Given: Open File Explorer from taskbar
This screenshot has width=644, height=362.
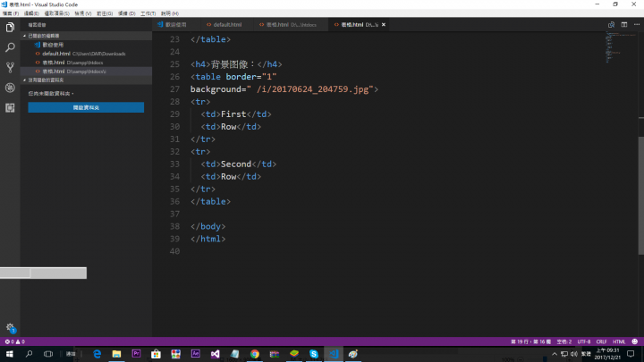Looking at the screenshot, I should click(116, 354).
